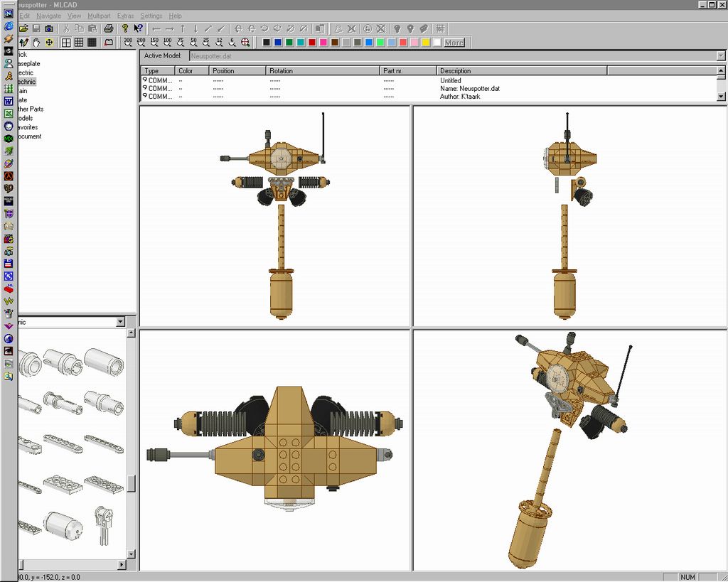Open the Settings menu

(151, 16)
